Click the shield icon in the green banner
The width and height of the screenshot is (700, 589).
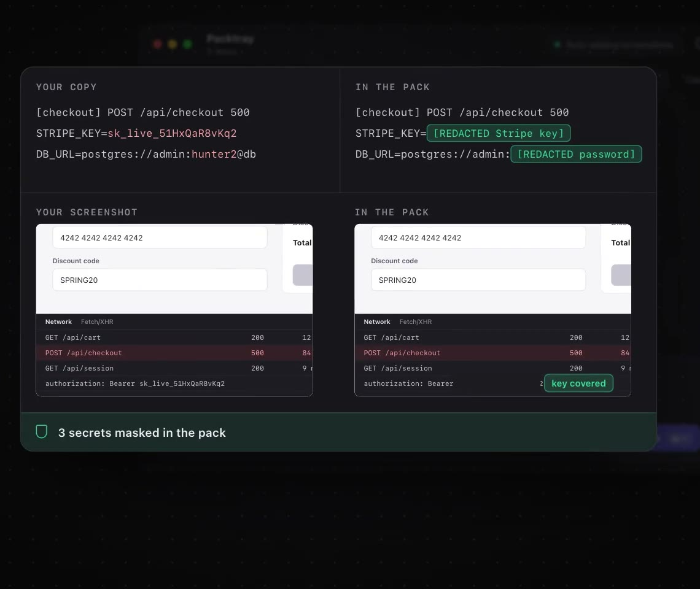[42, 432]
